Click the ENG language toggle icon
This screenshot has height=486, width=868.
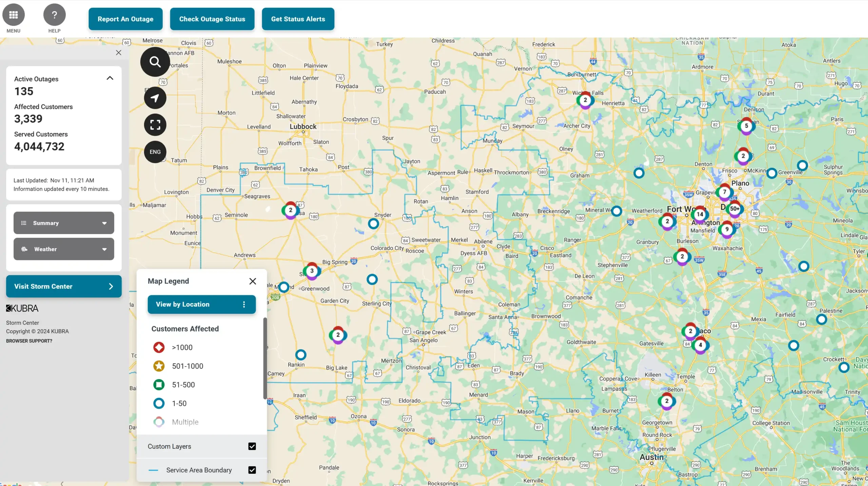tap(155, 152)
